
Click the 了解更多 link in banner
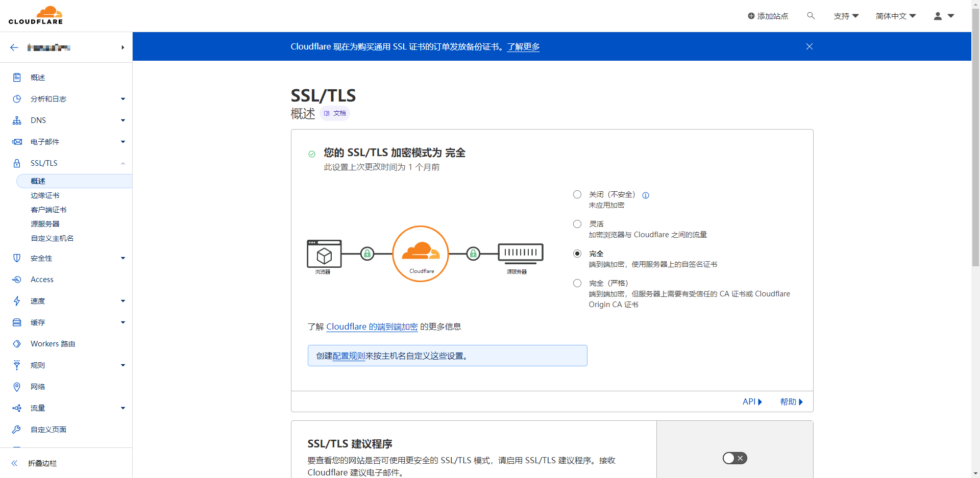click(523, 47)
